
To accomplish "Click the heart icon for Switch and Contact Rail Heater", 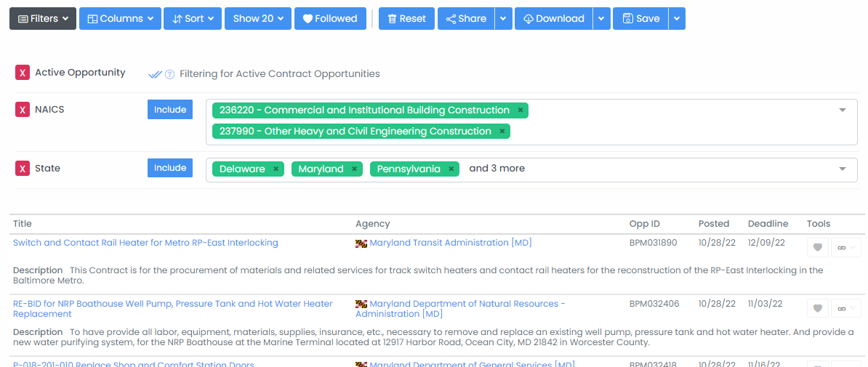I will (818, 248).
